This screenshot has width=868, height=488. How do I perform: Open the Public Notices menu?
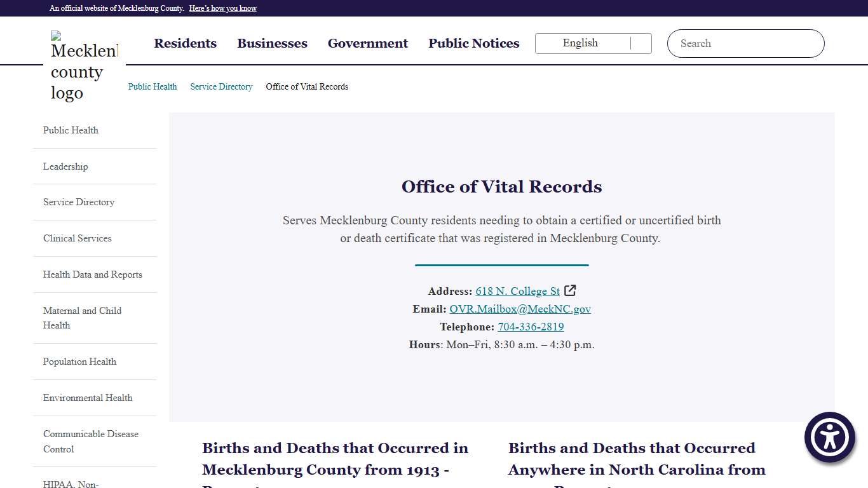473,43
